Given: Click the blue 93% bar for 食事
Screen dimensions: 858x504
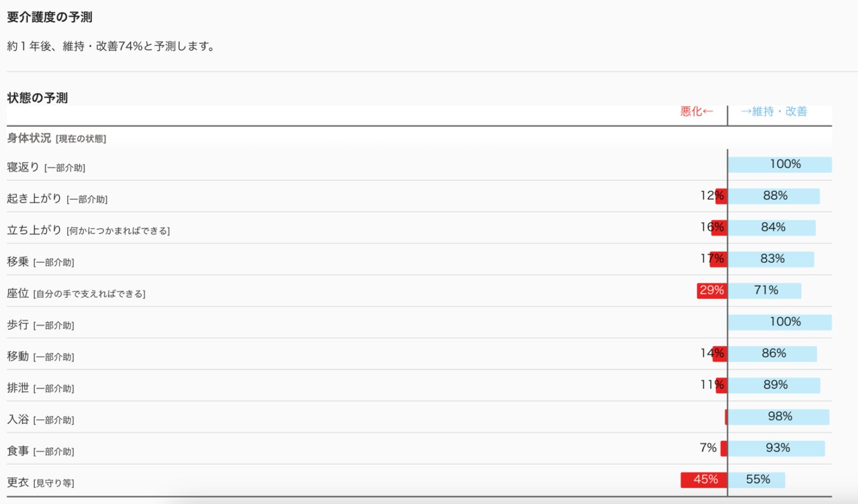Looking at the screenshot, I should coord(776,448).
